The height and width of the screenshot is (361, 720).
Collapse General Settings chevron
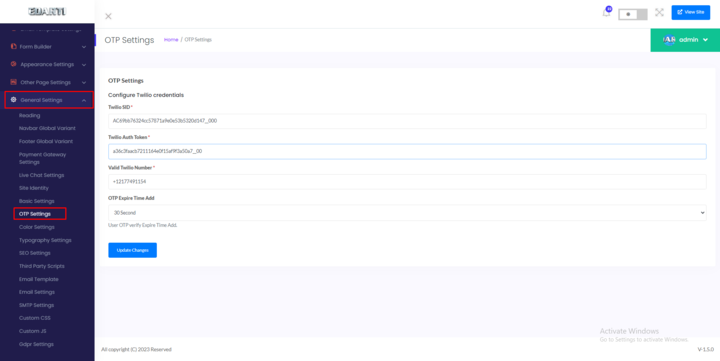point(84,100)
